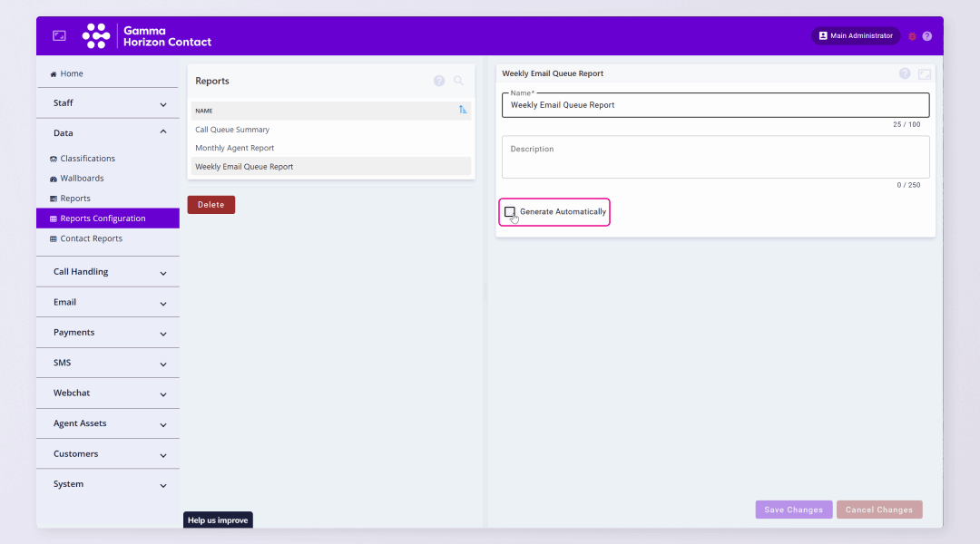Click the expand icon on the Weekly Email Queue Report panel
This screenshot has width=980, height=544.
coord(924,73)
